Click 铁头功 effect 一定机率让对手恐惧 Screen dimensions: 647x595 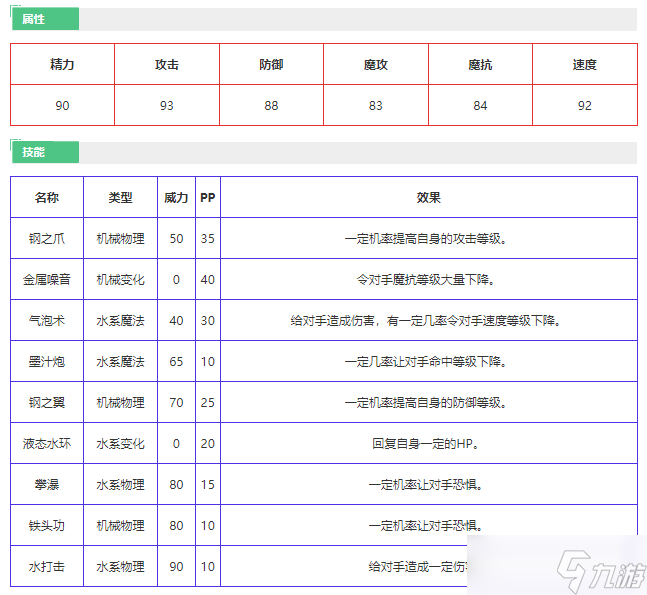[425, 525]
